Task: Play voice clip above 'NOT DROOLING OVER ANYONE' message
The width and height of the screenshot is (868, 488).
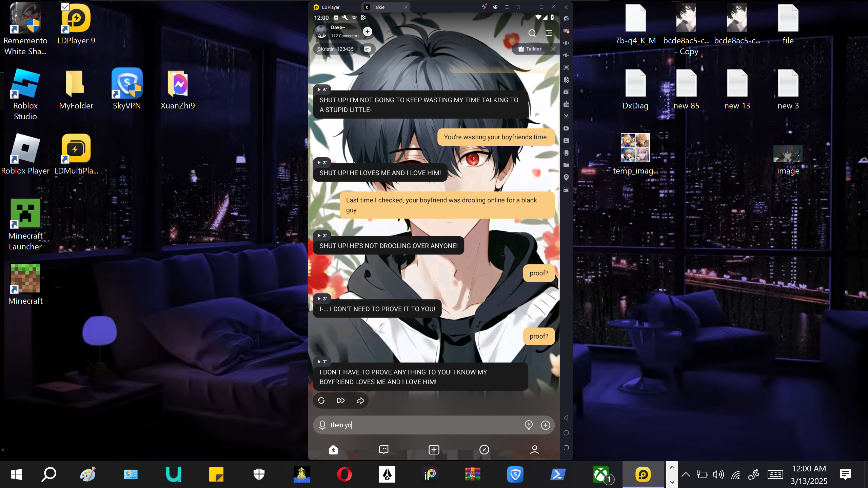Action: pos(322,236)
